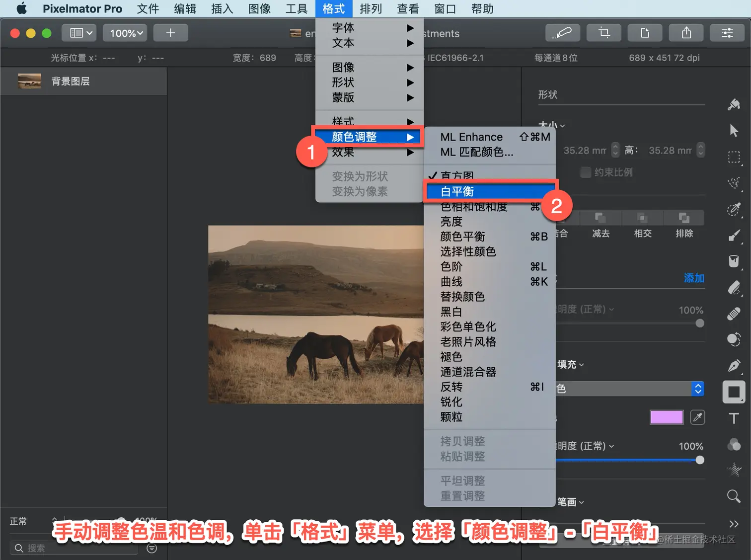Image resolution: width=751 pixels, height=560 pixels.
Task: Select the Color Selection wand tool
Action: click(x=734, y=209)
